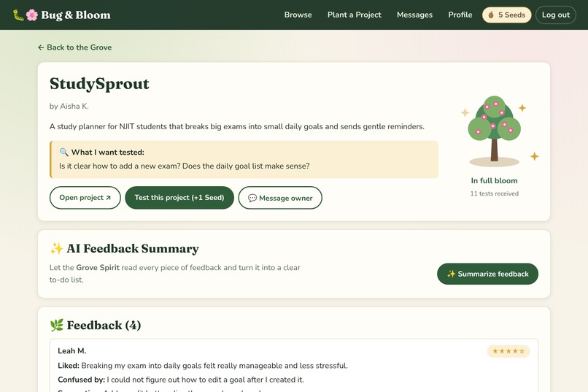Click the 5 Seeds balance badge
This screenshot has height=392, width=588.
tap(506, 15)
